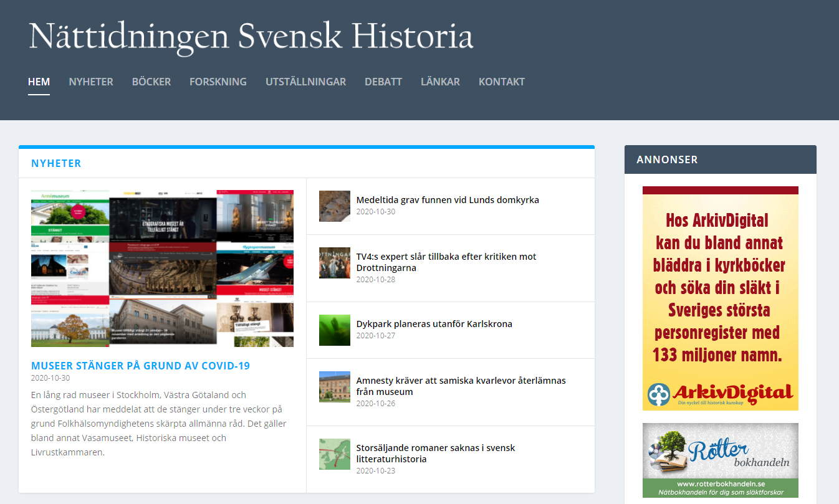Image resolution: width=839 pixels, height=504 pixels.
Task: Open 'Medeltida grav funnen vid Lunds domkyrka' article
Action: click(x=448, y=200)
